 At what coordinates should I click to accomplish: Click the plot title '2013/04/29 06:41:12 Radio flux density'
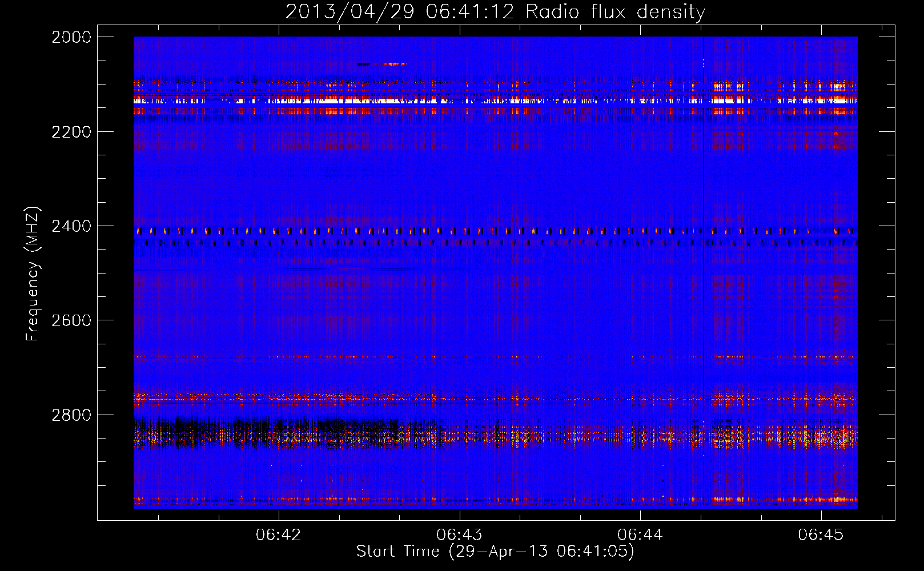(495, 11)
